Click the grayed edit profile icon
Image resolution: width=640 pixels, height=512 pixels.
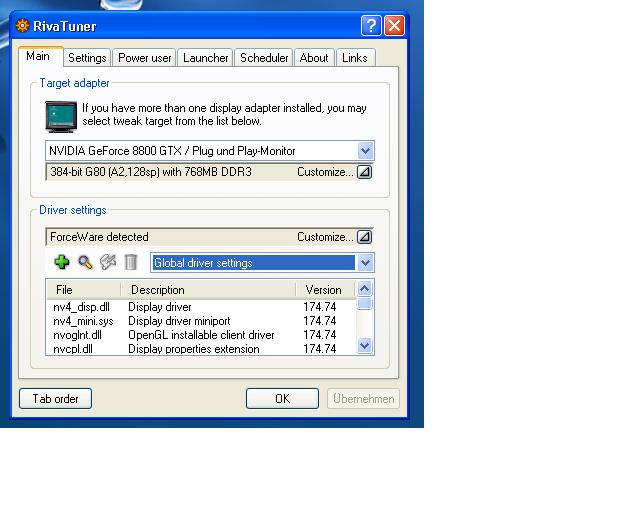coord(108,262)
